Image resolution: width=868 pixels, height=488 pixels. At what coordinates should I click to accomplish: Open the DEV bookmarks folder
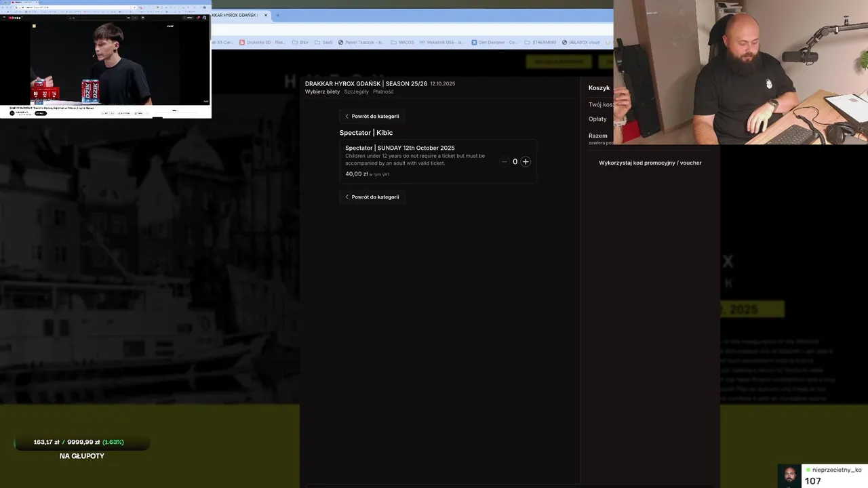(x=300, y=42)
